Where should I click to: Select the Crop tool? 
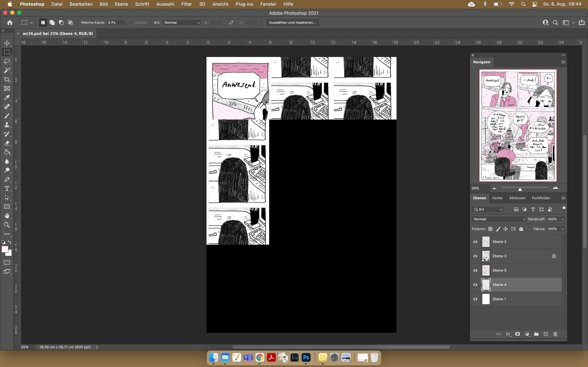coord(7,79)
